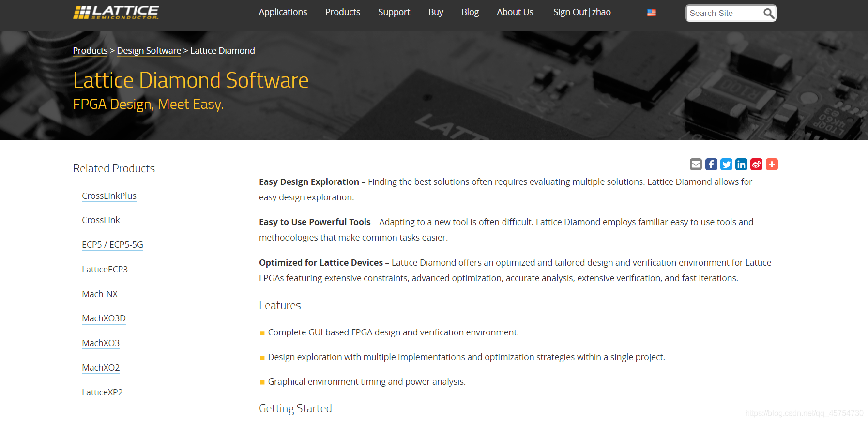
Task: Click 'FPGA Design, Meet Easy.' subtitle
Action: coord(148,104)
